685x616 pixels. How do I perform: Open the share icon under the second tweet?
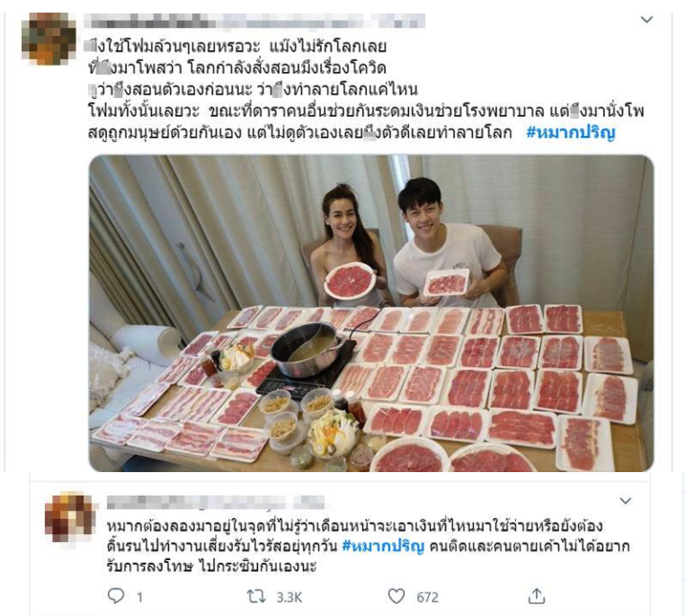point(537,596)
